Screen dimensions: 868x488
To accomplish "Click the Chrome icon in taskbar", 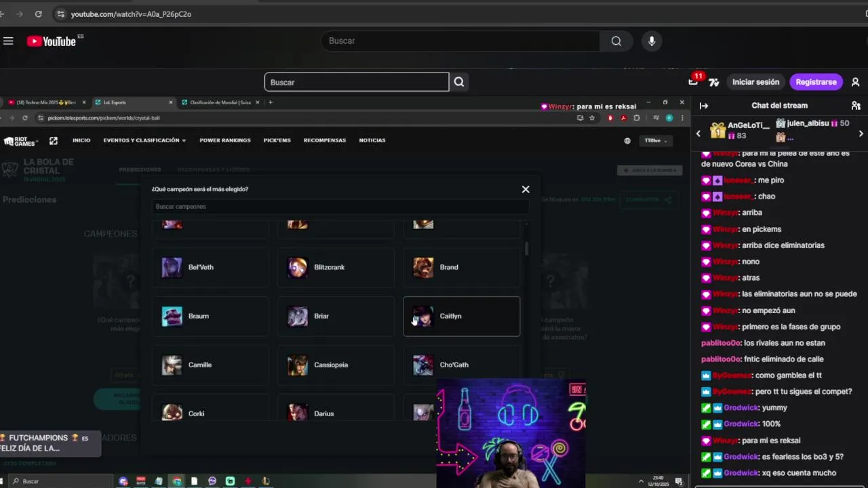I will pyautogui.click(x=176, y=481).
